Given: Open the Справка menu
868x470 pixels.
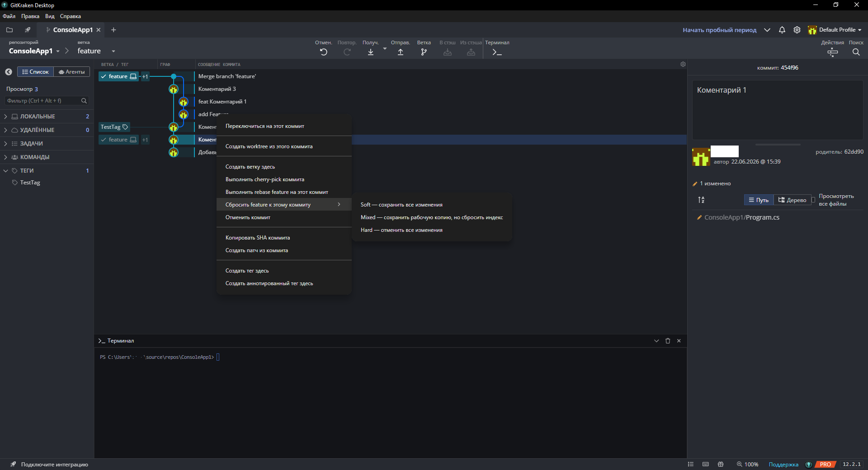Looking at the screenshot, I should point(71,16).
